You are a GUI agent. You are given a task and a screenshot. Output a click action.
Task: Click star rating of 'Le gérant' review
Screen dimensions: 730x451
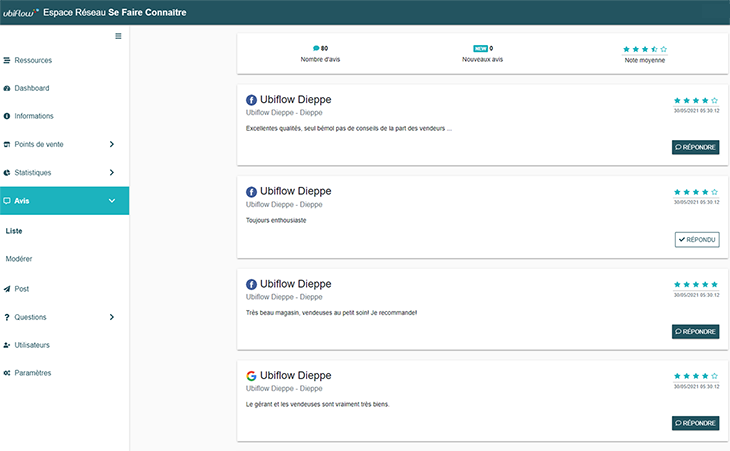click(696, 376)
